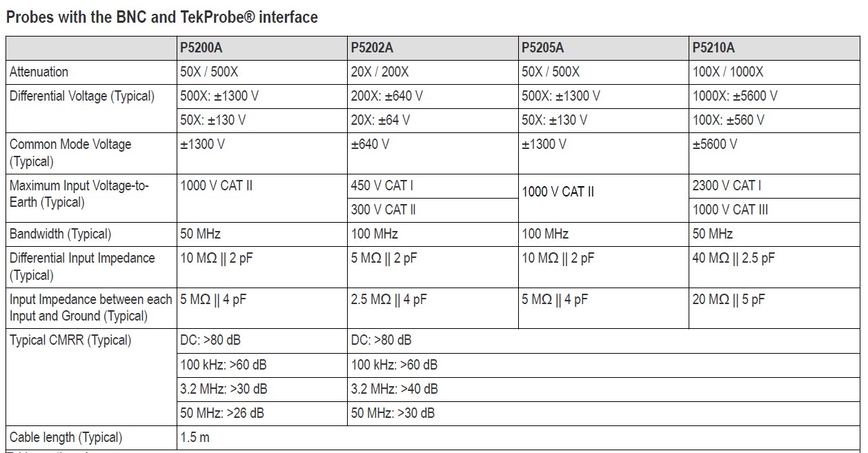Click the P5205A column header

[542, 48]
